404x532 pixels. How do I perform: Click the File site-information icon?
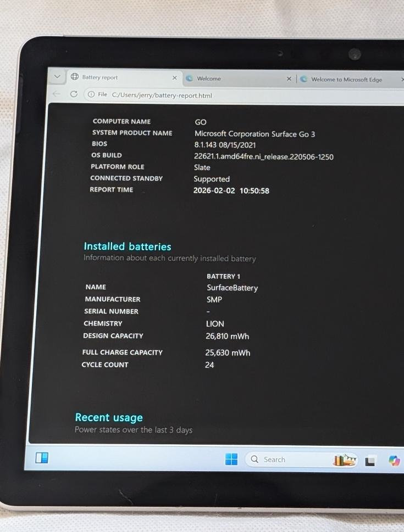[91, 94]
